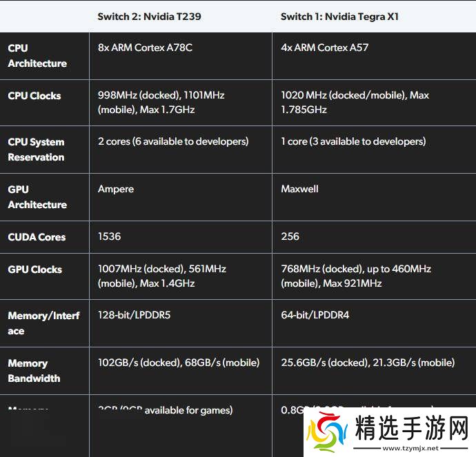Click the "GPU Clocks" row label
This screenshot has height=457, width=476.
tap(34, 270)
